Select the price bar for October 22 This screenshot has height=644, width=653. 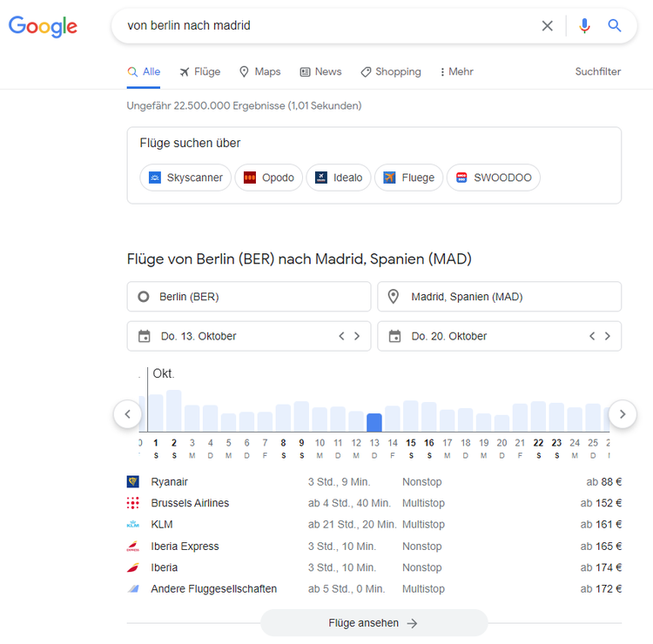pyautogui.click(x=538, y=417)
